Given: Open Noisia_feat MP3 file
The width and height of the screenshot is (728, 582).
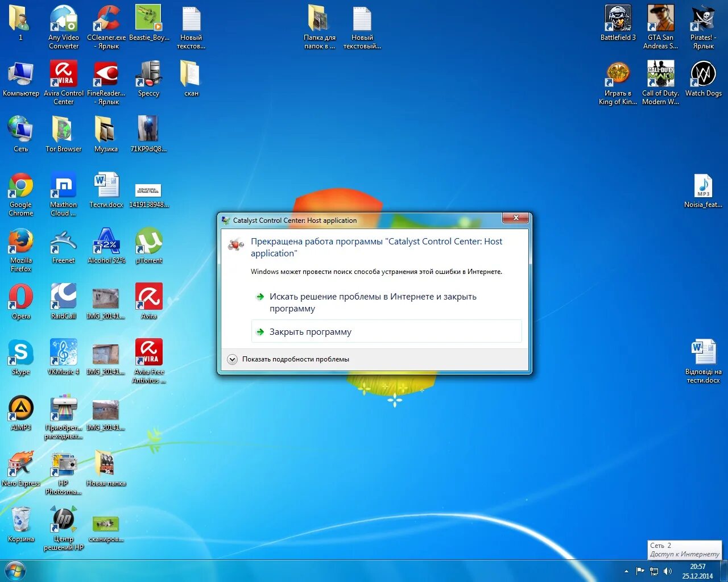Looking at the screenshot, I should pos(704,190).
